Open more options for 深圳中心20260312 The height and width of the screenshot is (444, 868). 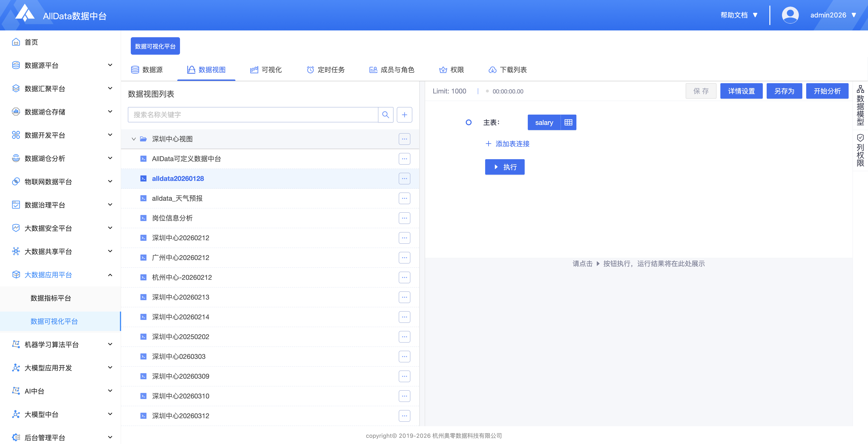[404, 416]
